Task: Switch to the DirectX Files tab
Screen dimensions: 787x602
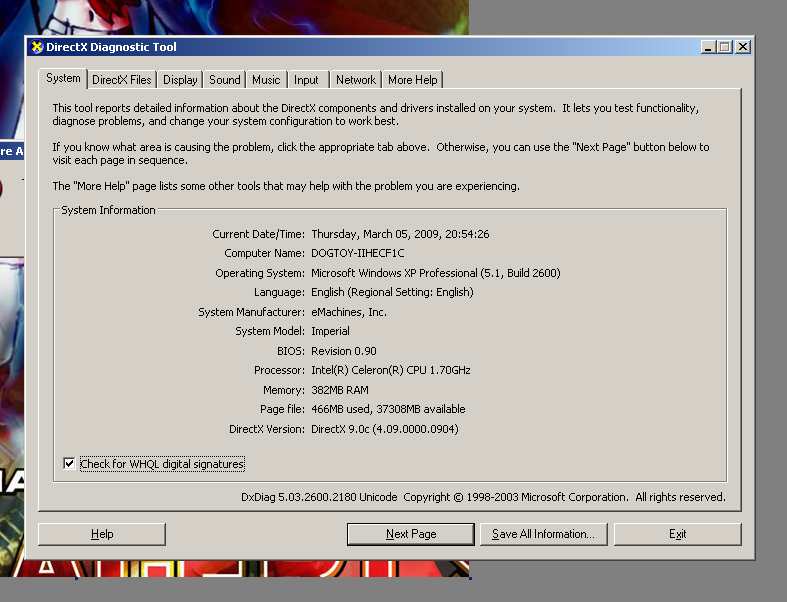Action: tap(122, 80)
